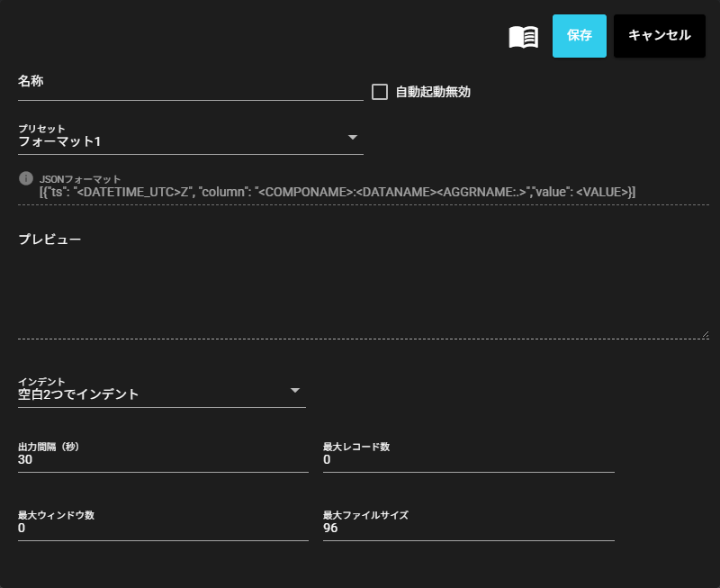720x588 pixels.
Task: Open the プリセット dropdown showing フォーマット1
Action: pyautogui.click(x=180, y=141)
